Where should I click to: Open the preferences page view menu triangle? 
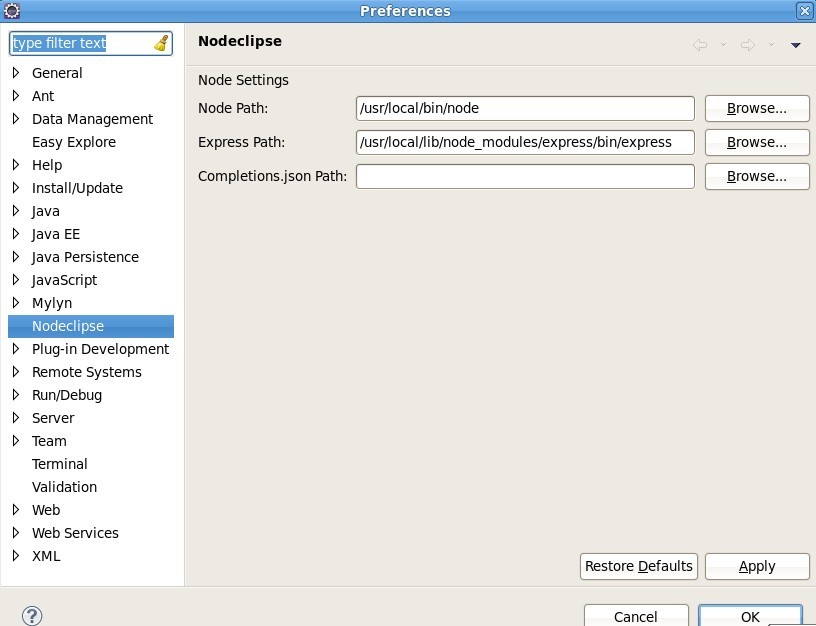pyautogui.click(x=795, y=45)
